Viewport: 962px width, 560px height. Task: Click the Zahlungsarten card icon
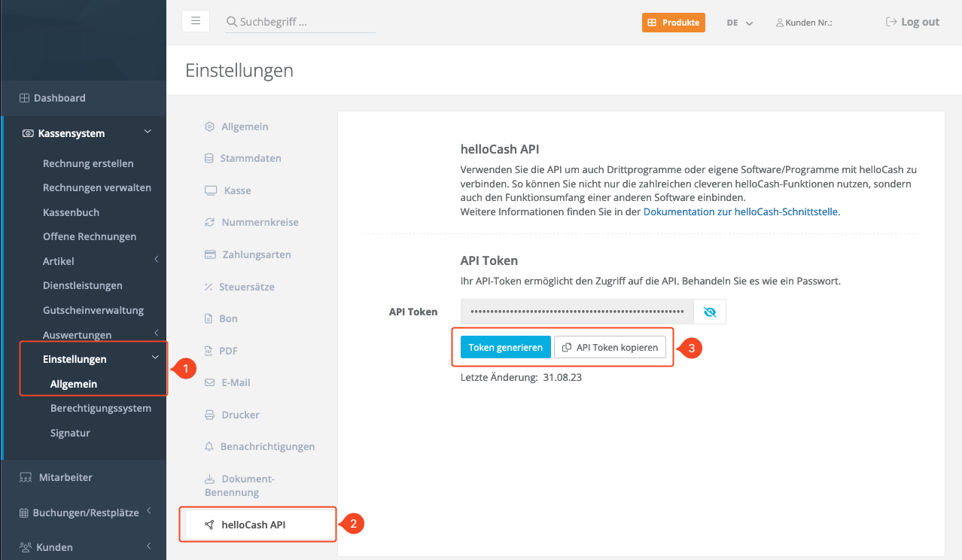point(211,254)
